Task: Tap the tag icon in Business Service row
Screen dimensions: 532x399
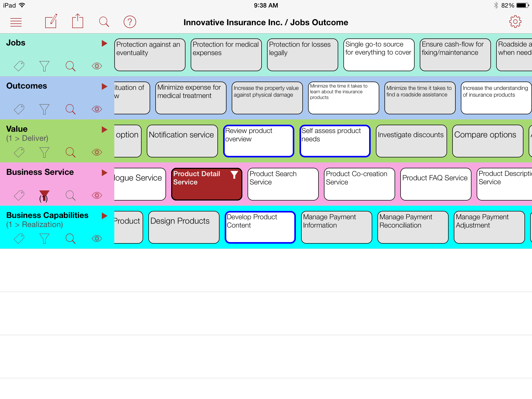Action: tap(19, 195)
